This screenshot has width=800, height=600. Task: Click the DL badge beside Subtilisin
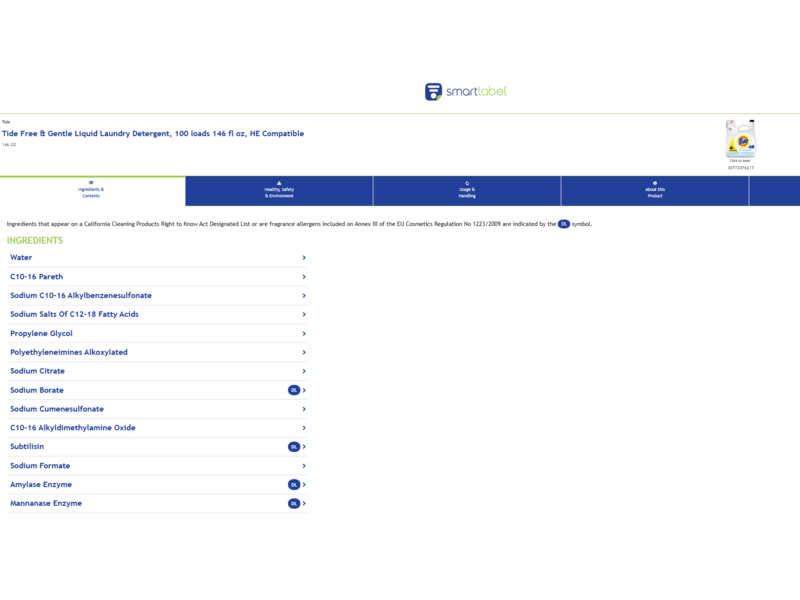coord(294,447)
